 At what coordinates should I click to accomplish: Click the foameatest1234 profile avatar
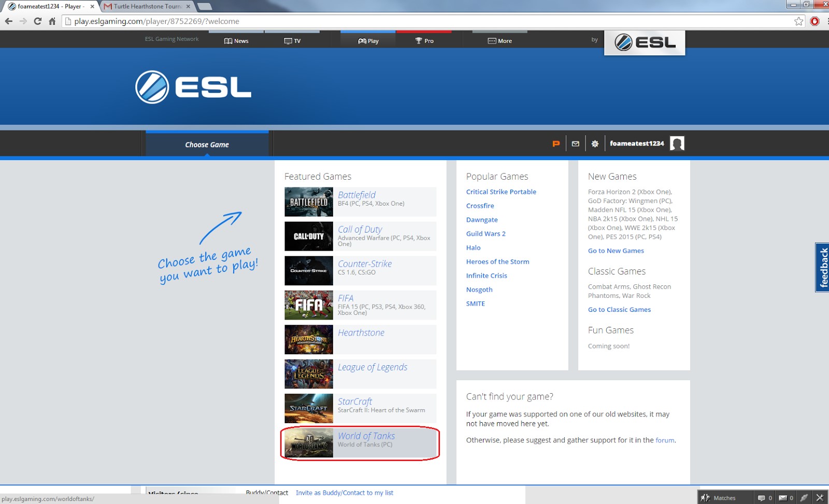point(677,143)
